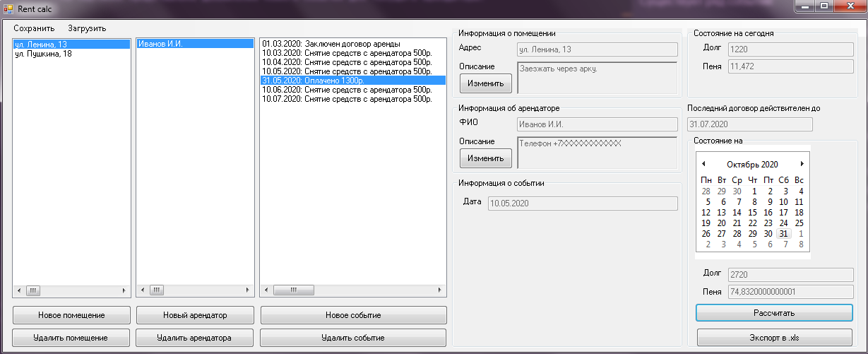The height and width of the screenshot is (354, 868).
Task: Pick October 10 in the calendar
Action: click(x=783, y=201)
